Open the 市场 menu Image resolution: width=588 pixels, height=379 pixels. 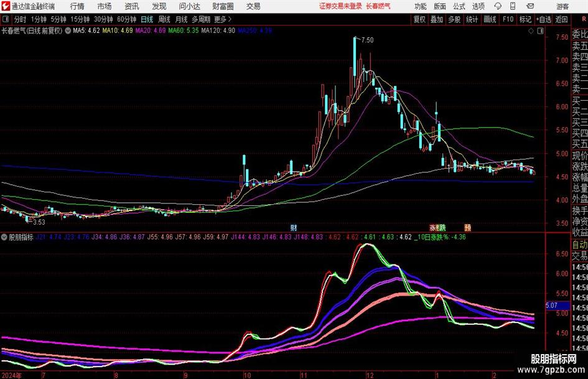[105, 6]
